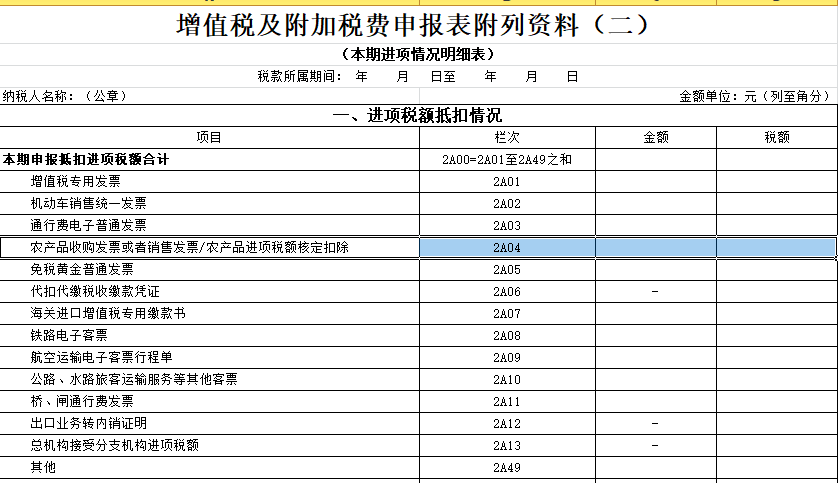This screenshot has width=838, height=483.
Task: Click the '铁路电子客票' row label
Action: [x=69, y=335]
